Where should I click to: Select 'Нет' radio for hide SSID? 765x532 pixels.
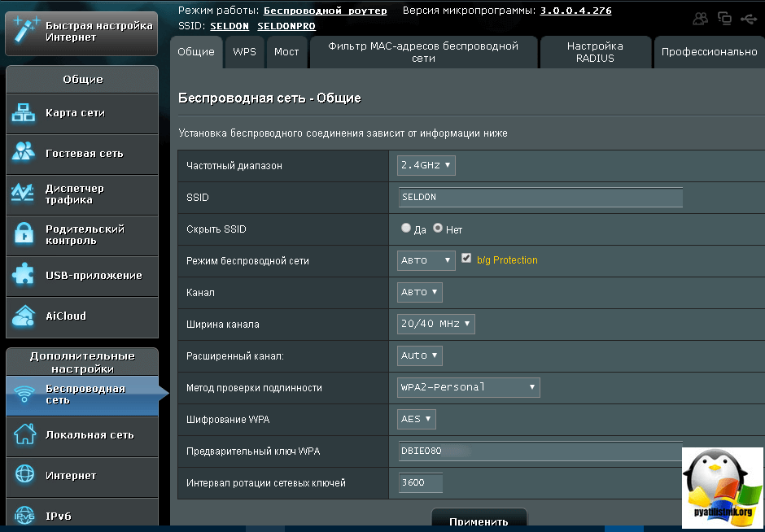[438, 229]
